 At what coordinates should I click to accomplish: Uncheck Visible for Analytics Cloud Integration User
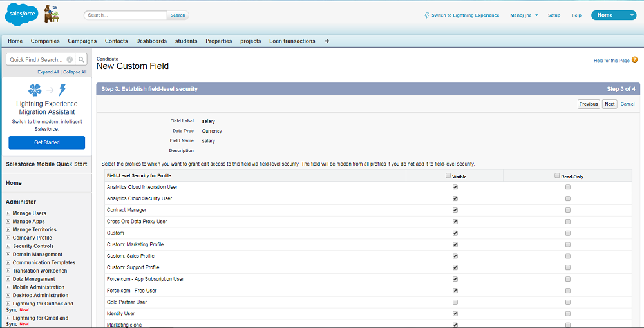pos(455,187)
